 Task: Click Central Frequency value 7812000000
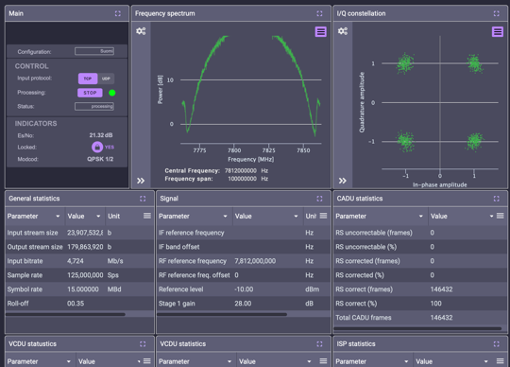[x=241, y=171]
